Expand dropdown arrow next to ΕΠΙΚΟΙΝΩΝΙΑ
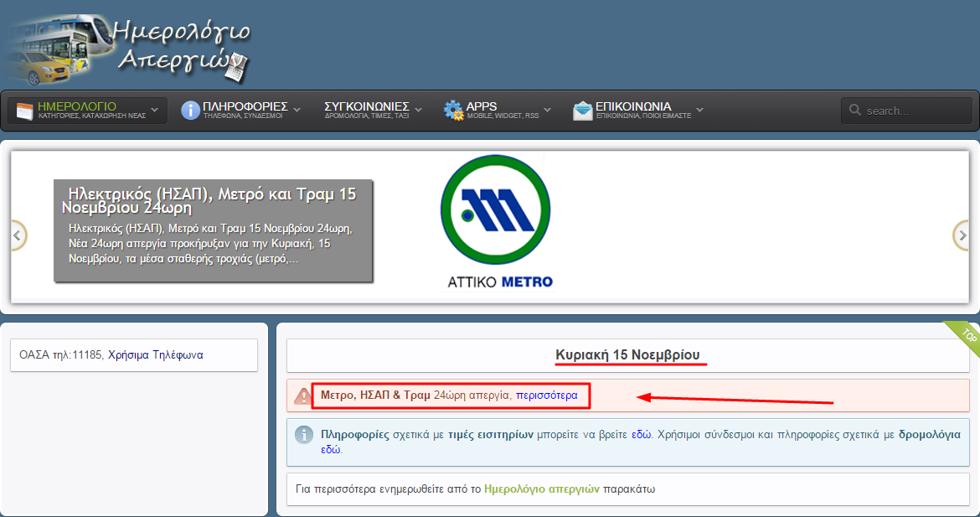Screen dimensions: 980x517 point(699,110)
